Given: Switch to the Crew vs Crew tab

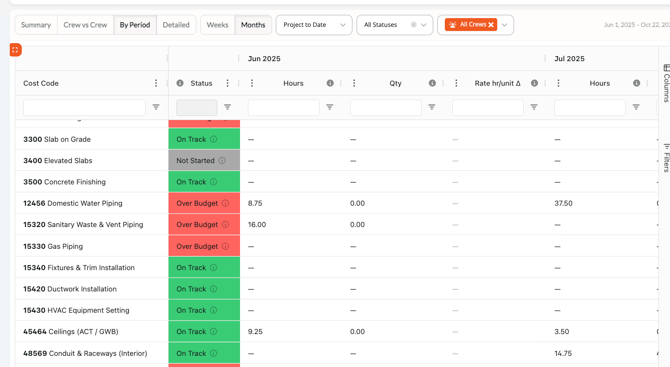Looking at the screenshot, I should 85,25.
